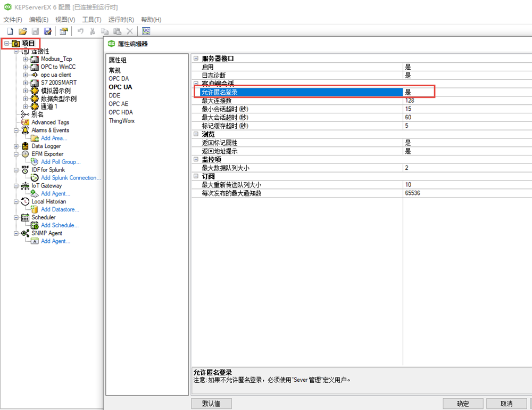Click the 默认值 button
Viewport: 532px width, 410px height.
tap(211, 404)
